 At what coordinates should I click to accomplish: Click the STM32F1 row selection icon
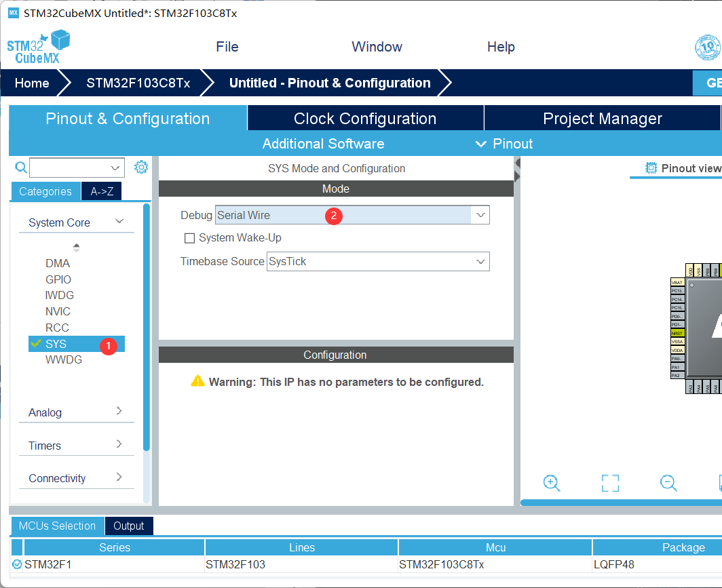pyautogui.click(x=17, y=564)
